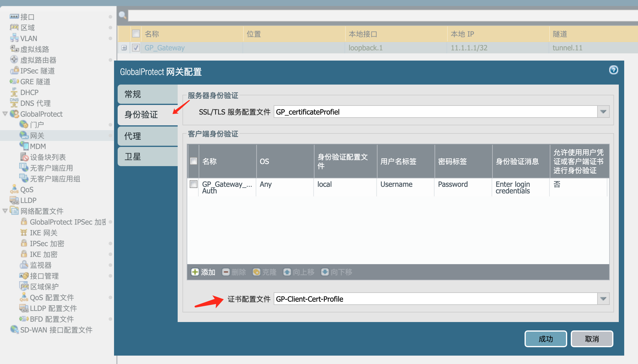Viewport: 638px width, 364px height.
Task: Select the 网关 gateway icon in sidebar
Action: (x=24, y=135)
